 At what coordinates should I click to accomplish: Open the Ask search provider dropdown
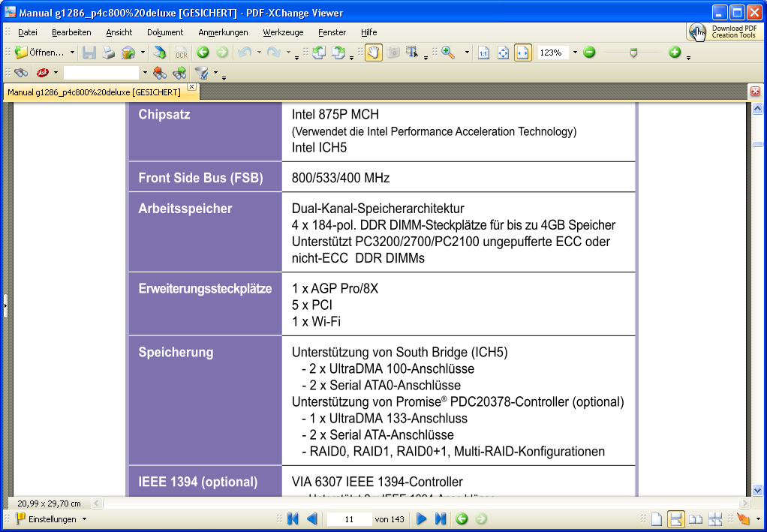click(x=56, y=73)
